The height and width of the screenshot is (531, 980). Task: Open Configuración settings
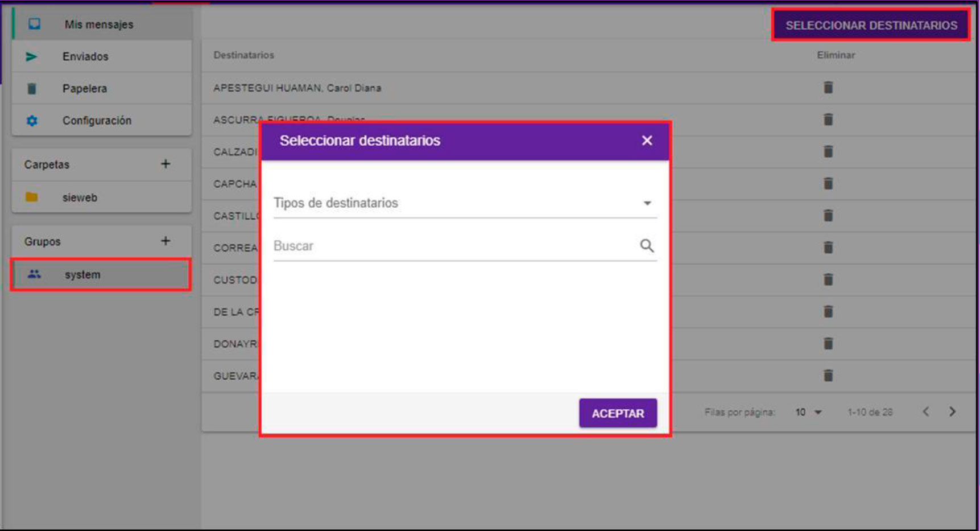(x=97, y=121)
